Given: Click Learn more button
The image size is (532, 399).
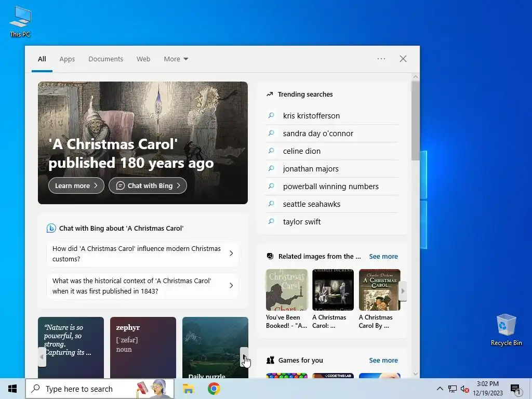Looking at the screenshot, I should [x=76, y=185].
